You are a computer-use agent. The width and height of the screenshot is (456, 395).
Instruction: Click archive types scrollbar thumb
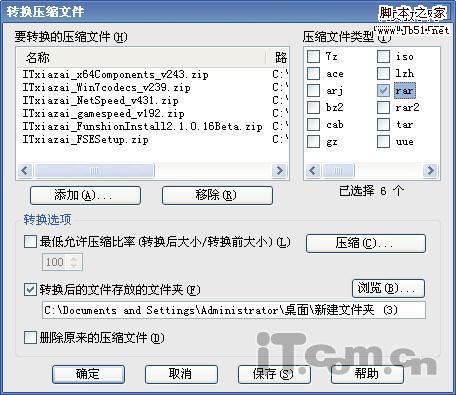click(x=338, y=171)
